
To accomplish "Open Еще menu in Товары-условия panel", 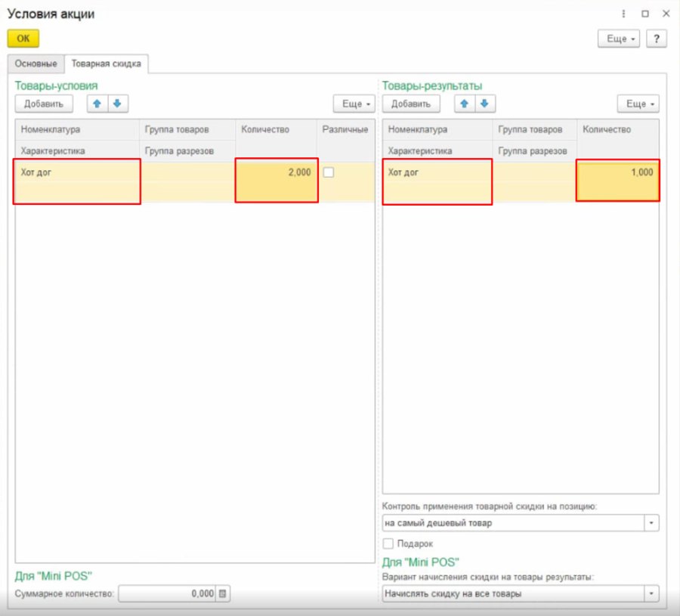I will pos(354,104).
